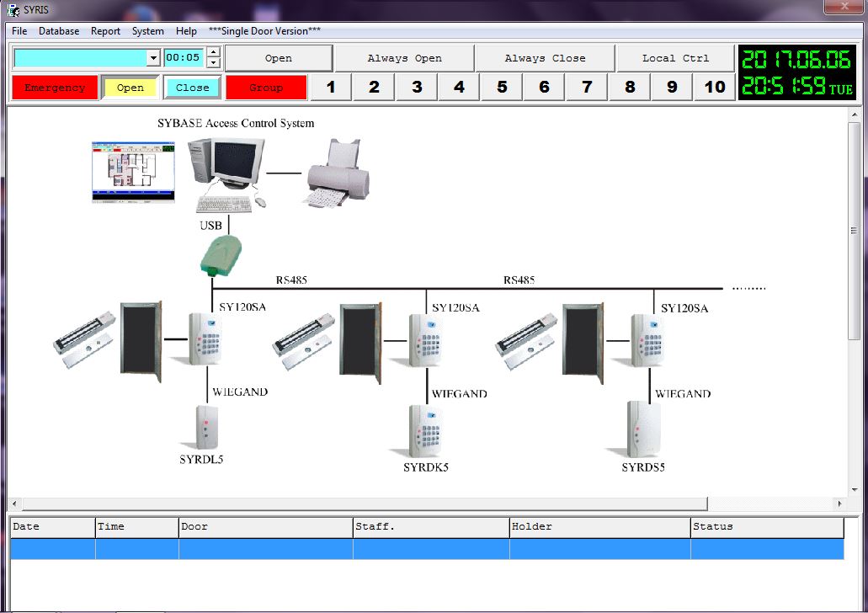Click the SYRDS5 reader icon
868x613 pixels.
pos(643,429)
